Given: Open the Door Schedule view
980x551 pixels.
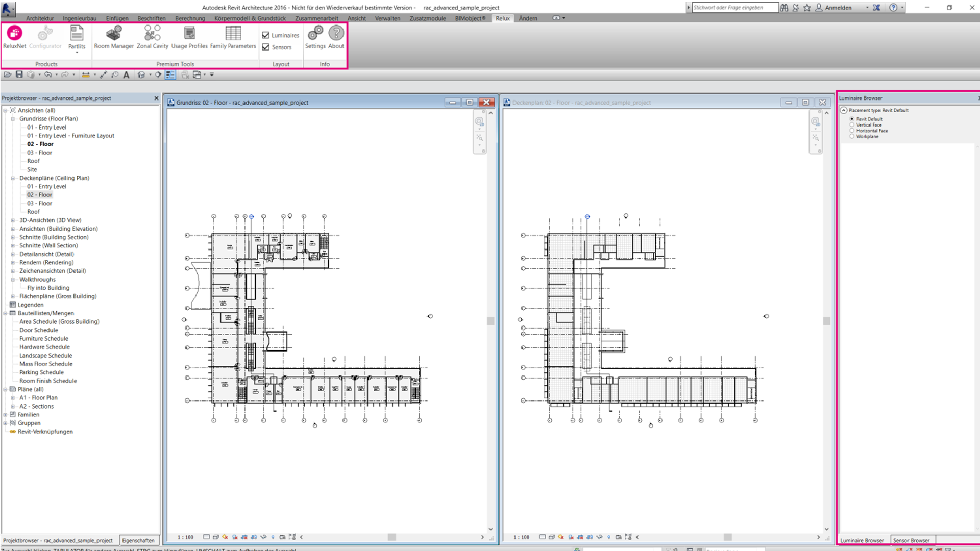Looking at the screenshot, I should tap(39, 330).
